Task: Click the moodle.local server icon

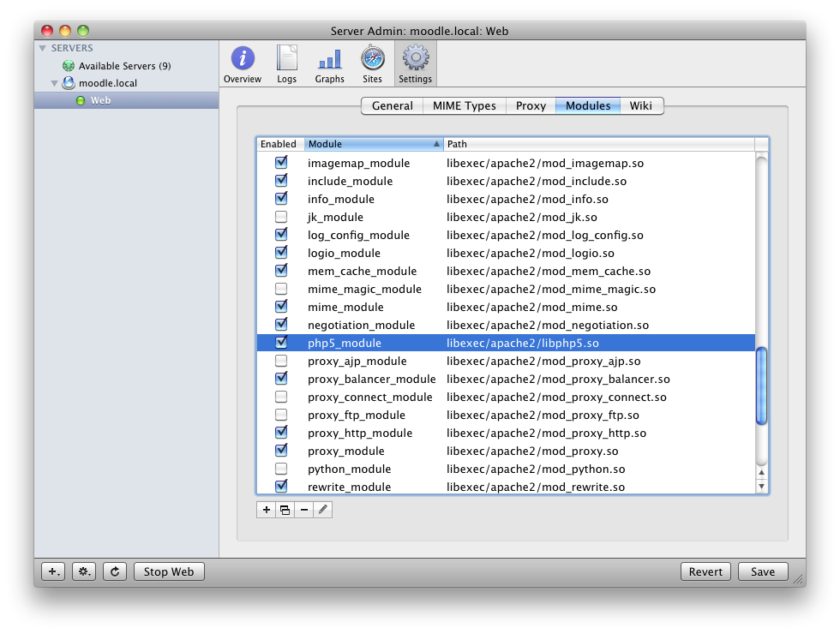Action: pos(69,83)
